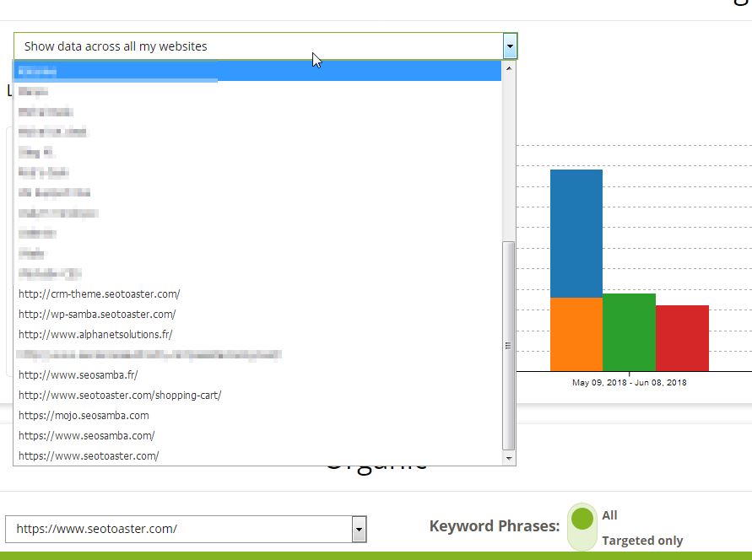Click the dropdown list's scroll down arrow
Viewport: 752px width, 560px height.
click(508, 458)
